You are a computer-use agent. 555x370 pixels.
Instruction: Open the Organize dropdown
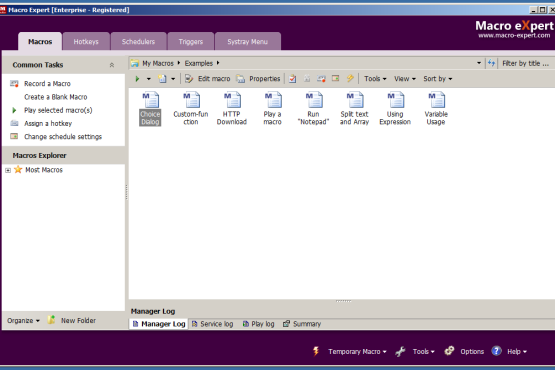tap(23, 320)
